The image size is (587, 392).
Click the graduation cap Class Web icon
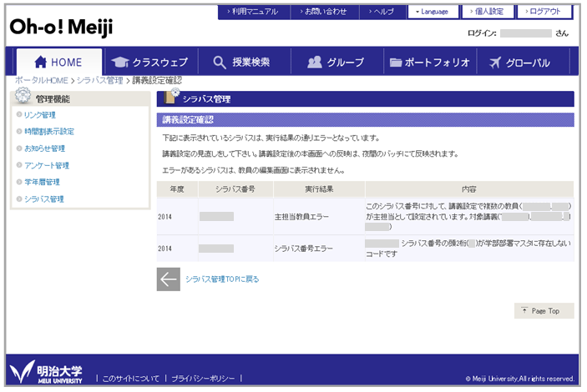pos(119,62)
